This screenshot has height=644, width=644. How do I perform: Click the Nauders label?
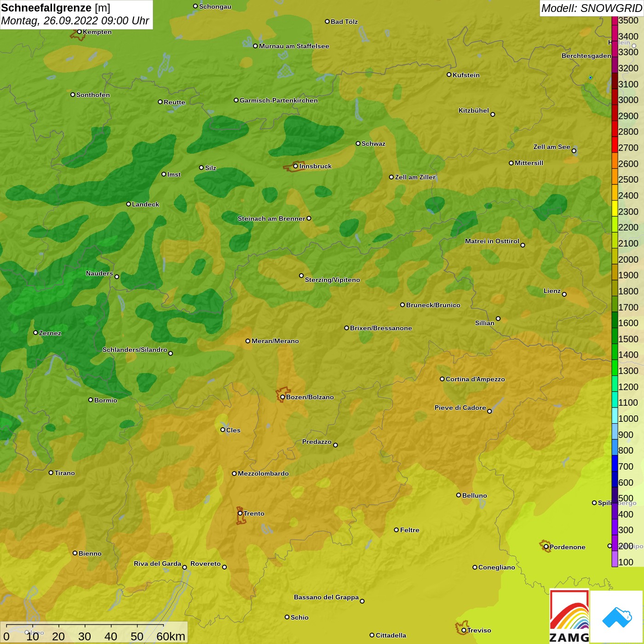[99, 273]
